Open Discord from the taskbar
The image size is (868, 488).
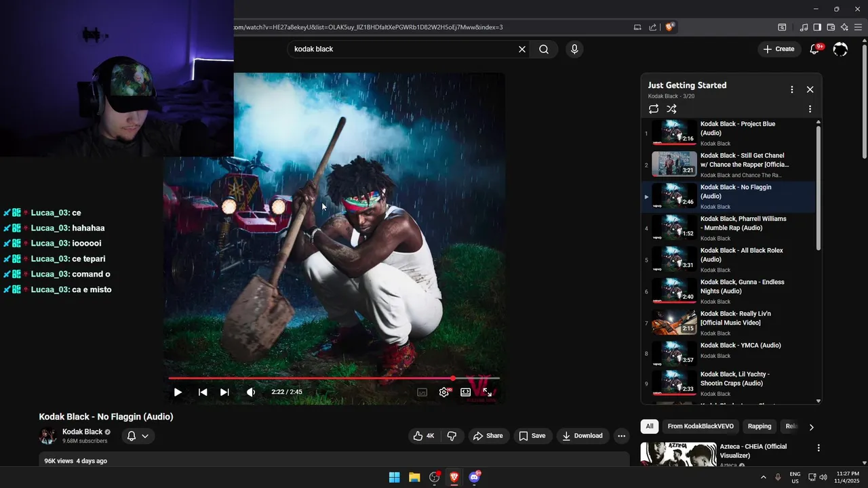pyautogui.click(x=475, y=477)
